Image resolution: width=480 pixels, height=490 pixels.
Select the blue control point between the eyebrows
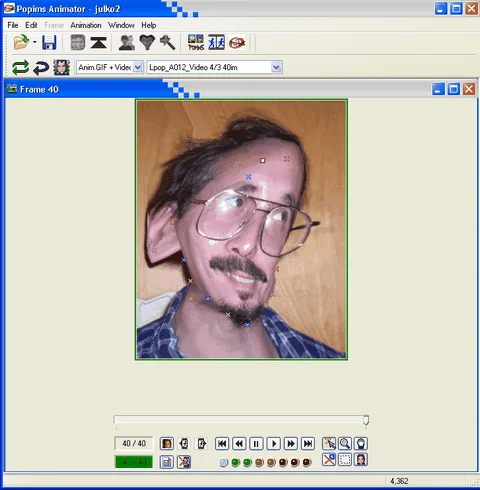tap(248, 177)
